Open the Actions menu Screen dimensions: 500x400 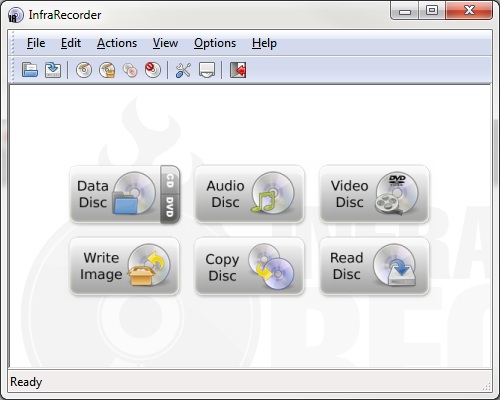[117, 43]
